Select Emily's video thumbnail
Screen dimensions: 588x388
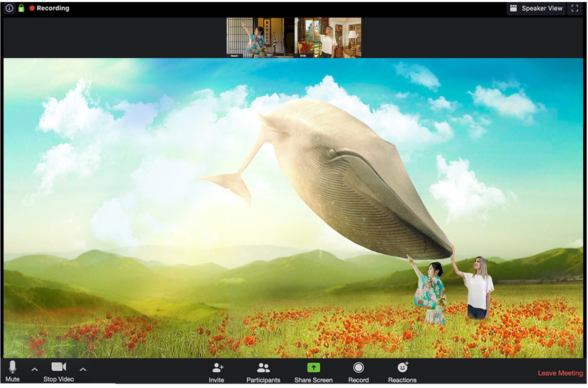[x=328, y=37]
